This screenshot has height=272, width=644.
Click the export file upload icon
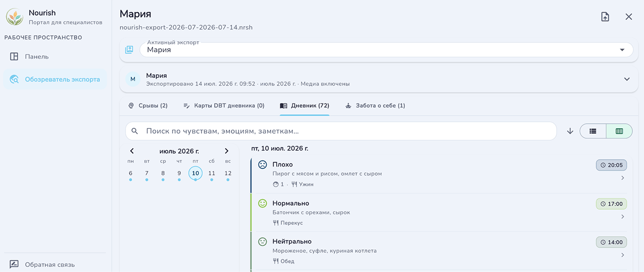605,17
